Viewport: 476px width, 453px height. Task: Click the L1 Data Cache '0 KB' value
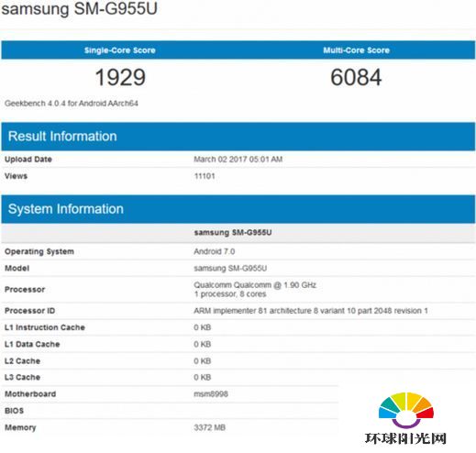point(203,344)
